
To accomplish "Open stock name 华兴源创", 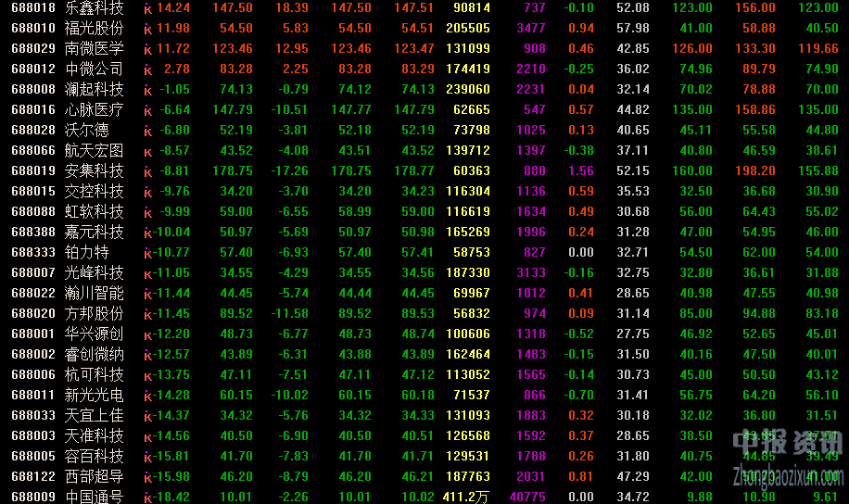I will pos(95,334).
